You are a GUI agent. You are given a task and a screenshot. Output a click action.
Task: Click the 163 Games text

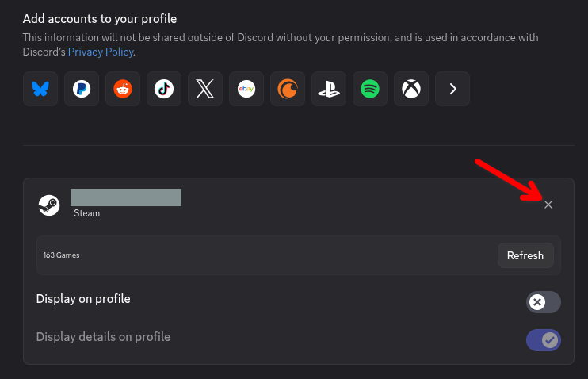pyautogui.click(x=61, y=255)
